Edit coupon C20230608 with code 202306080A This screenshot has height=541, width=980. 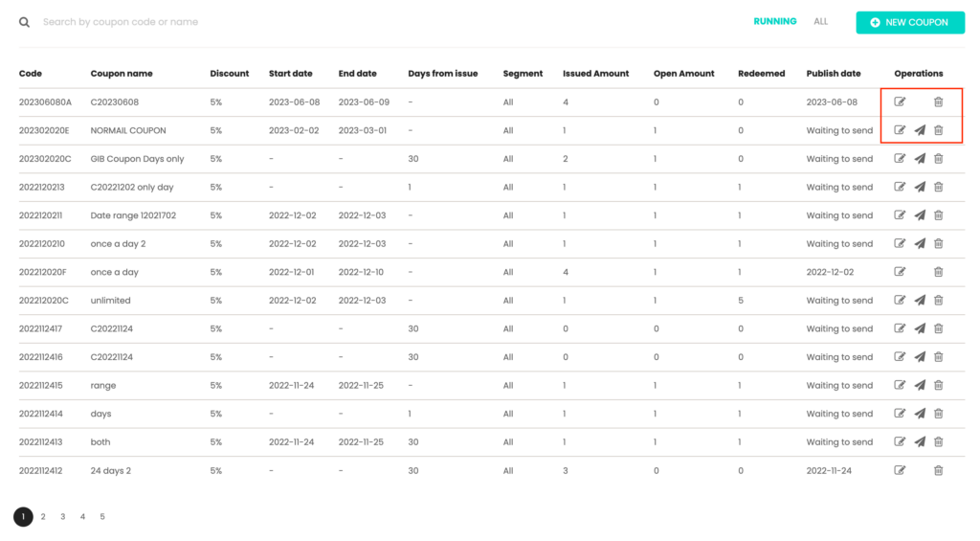900,102
